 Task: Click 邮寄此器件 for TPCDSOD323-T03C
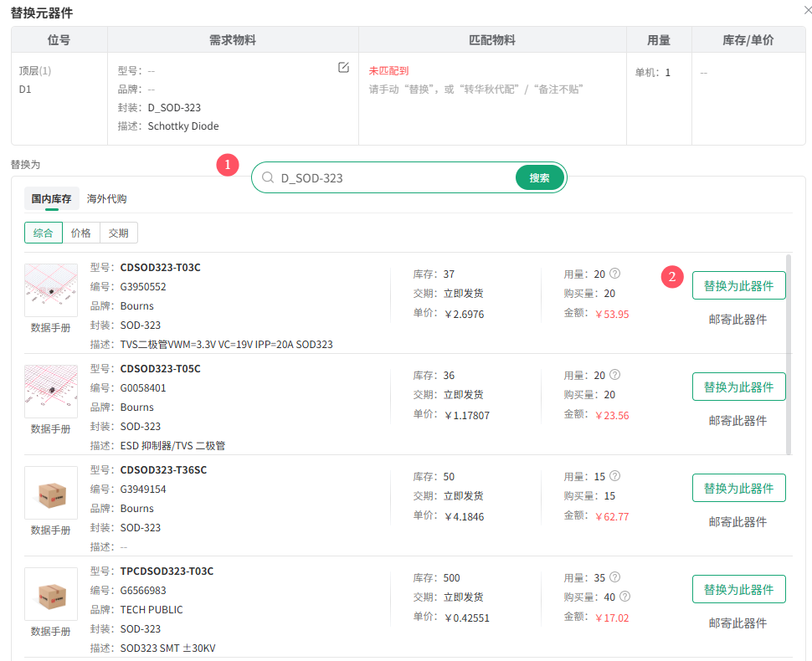[737, 623]
